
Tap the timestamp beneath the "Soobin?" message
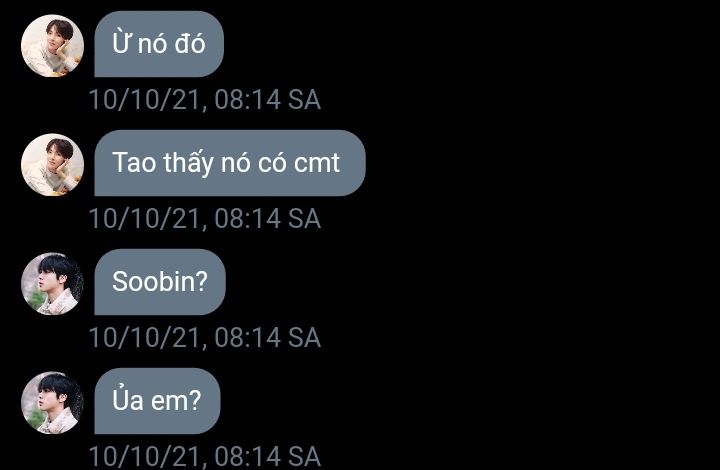[205, 337]
